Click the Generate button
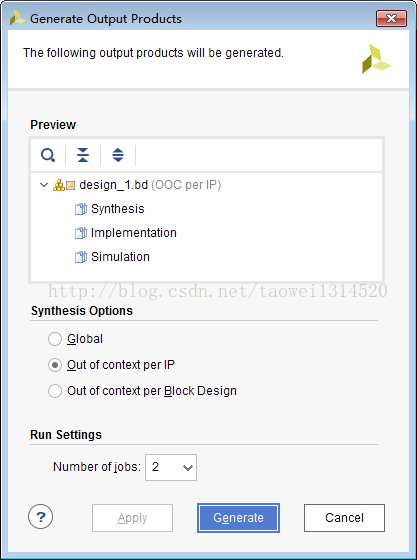 point(238,518)
